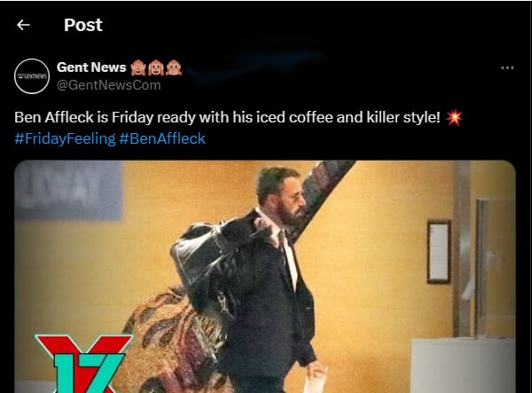Click the Post header title

click(x=83, y=25)
